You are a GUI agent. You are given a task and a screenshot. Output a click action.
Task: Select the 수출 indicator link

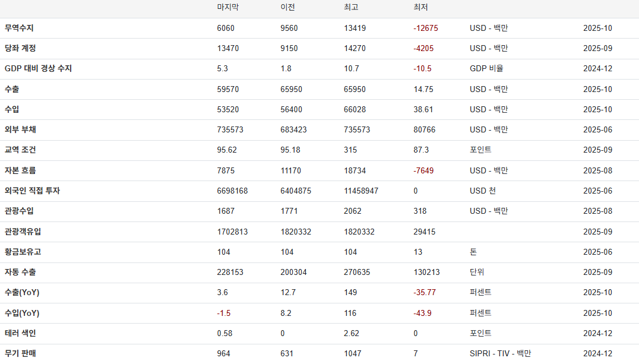point(12,89)
